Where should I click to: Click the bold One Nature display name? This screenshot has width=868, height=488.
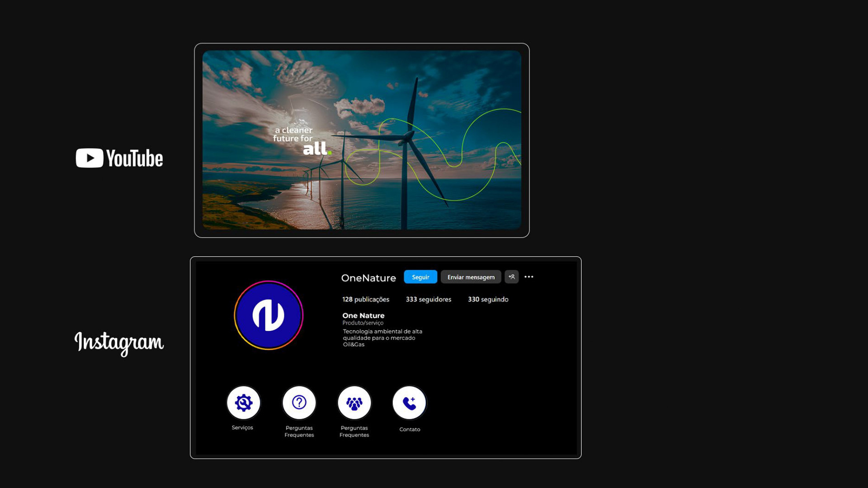point(363,315)
